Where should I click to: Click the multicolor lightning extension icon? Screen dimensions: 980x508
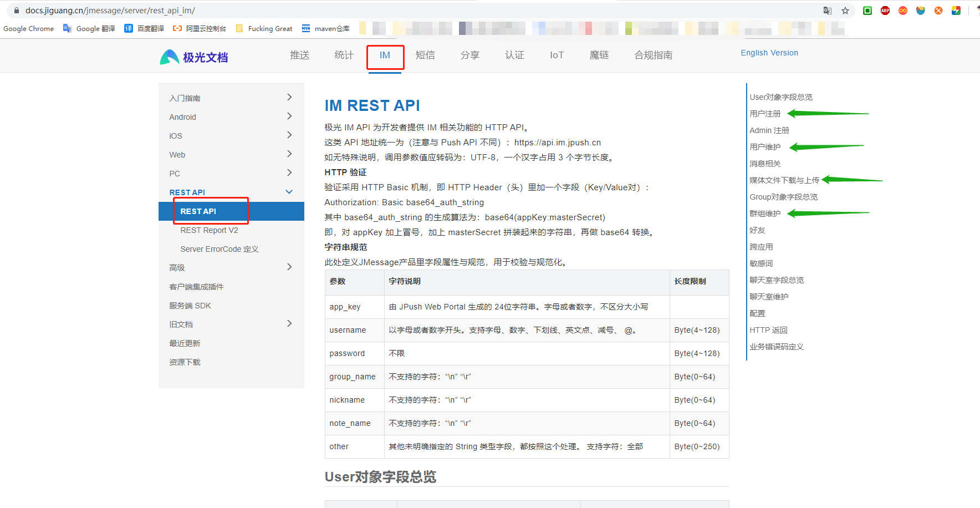(x=956, y=11)
